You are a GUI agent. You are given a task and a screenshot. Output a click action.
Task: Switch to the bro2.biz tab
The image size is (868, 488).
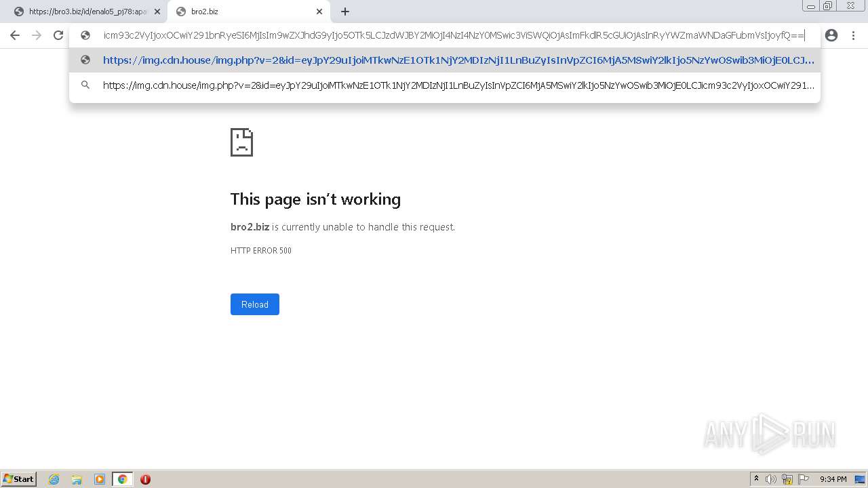pyautogui.click(x=248, y=12)
